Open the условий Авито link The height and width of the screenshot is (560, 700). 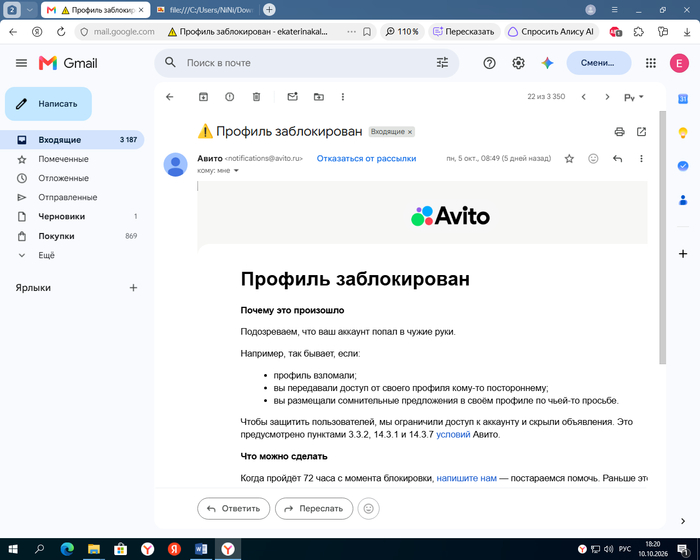pyautogui.click(x=453, y=435)
